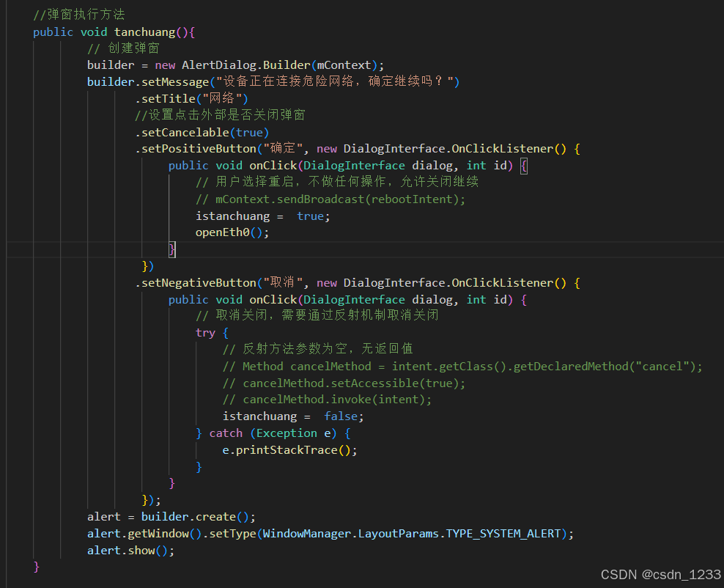This screenshot has height=588, width=724.
Task: Place cursor on 'public void tanchuang(){'
Action: 114,32
